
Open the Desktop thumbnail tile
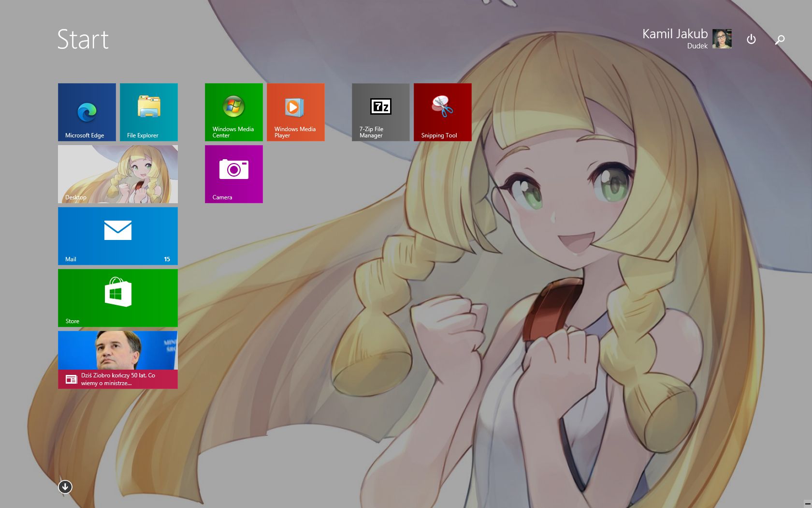(118, 174)
